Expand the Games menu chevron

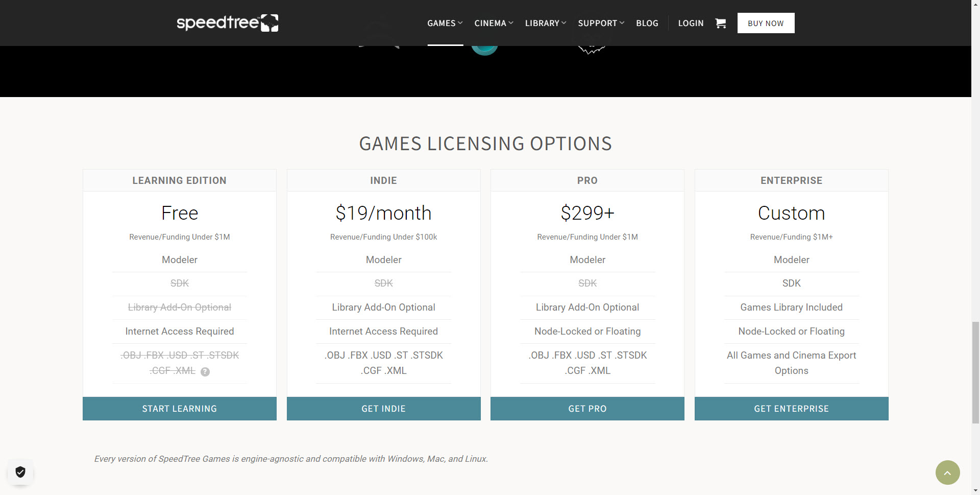point(460,23)
